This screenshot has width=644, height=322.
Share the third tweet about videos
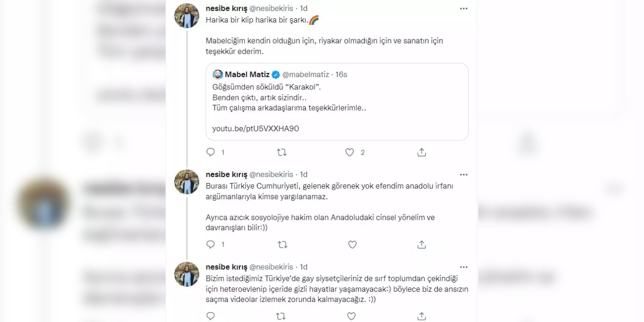pos(422,316)
